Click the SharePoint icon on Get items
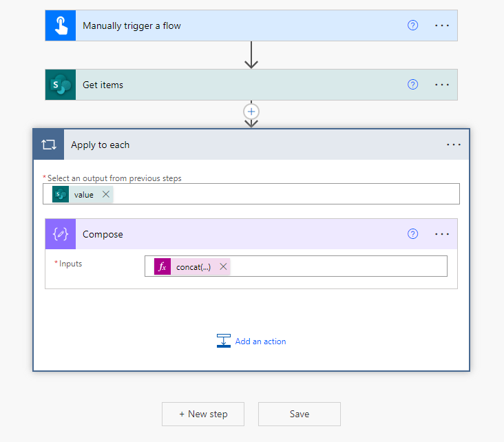Screen dimensions: 504x442 click(61, 85)
